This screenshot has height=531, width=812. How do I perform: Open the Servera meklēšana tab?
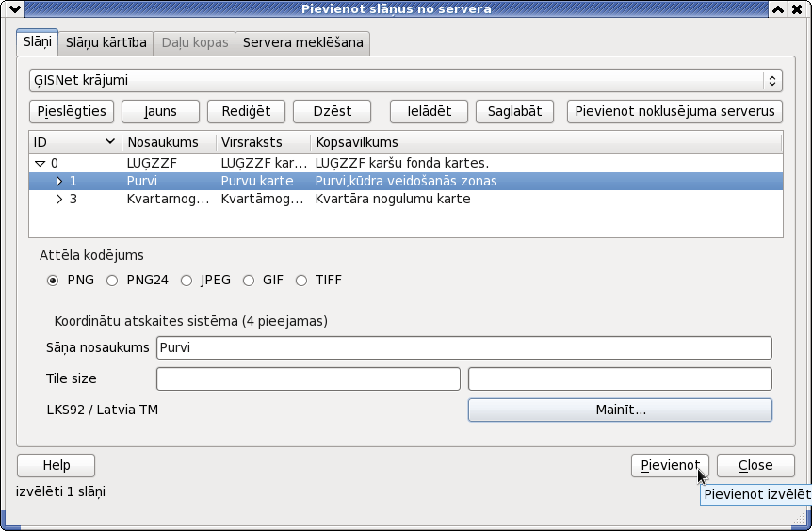tap(303, 43)
